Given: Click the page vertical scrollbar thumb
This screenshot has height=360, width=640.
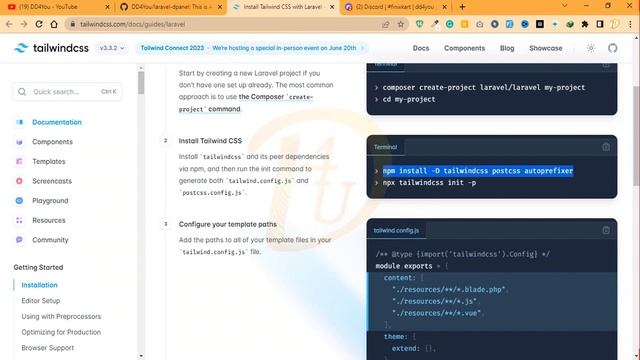Looking at the screenshot, I should (x=636, y=136).
